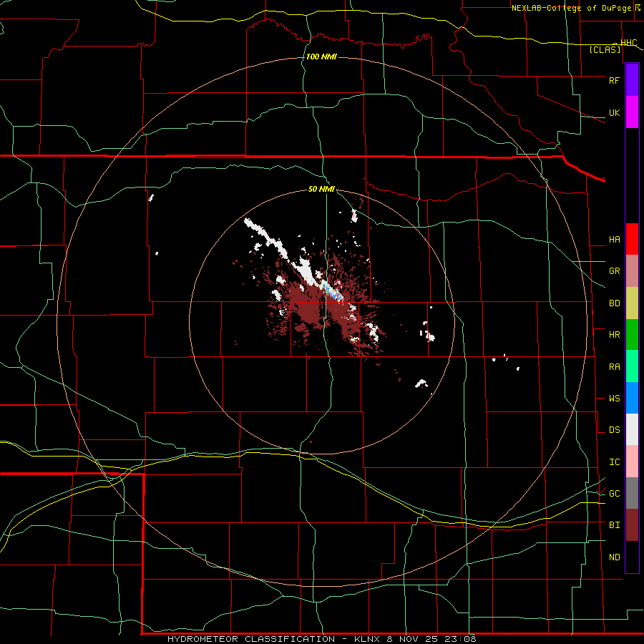Click the IC legend label

coord(614,462)
